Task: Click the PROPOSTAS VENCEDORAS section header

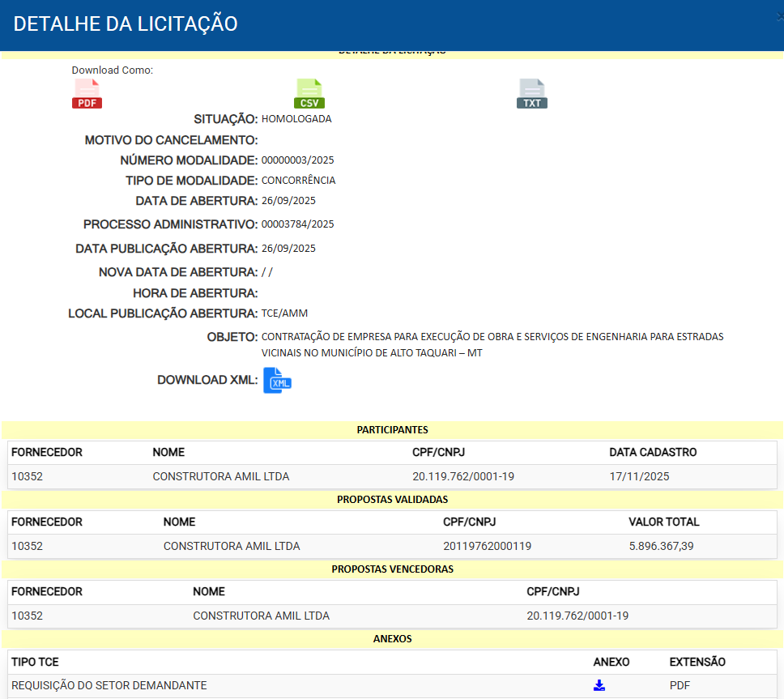Action: [x=392, y=569]
